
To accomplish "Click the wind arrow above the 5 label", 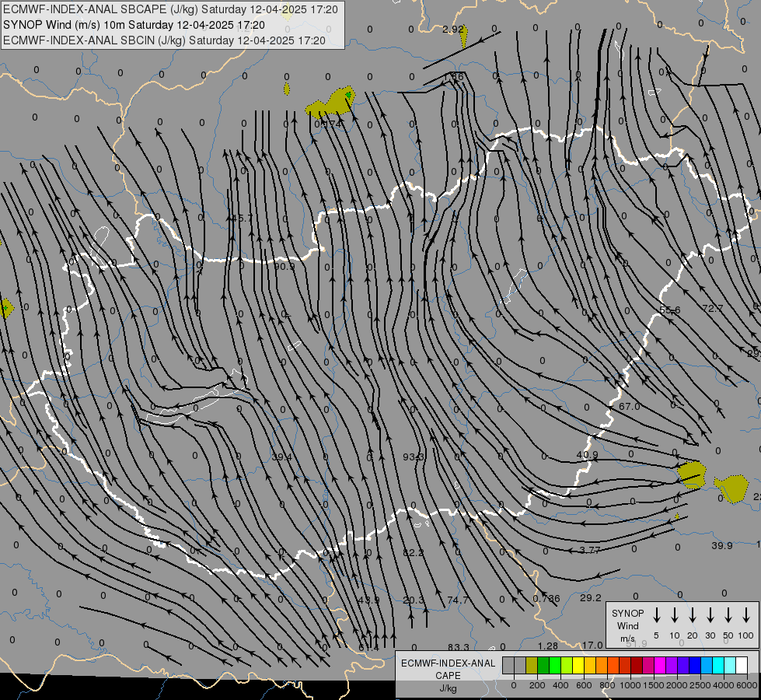I will pyautogui.click(x=657, y=615).
